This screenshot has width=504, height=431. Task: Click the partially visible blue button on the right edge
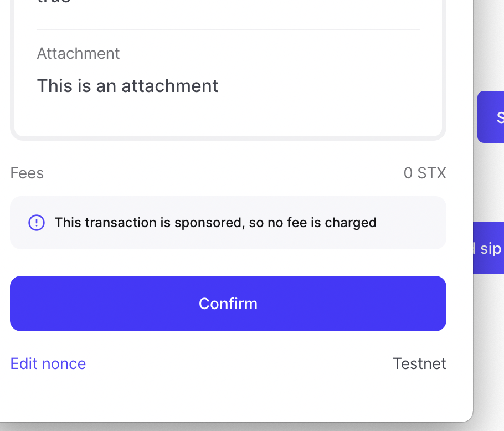[x=495, y=117]
